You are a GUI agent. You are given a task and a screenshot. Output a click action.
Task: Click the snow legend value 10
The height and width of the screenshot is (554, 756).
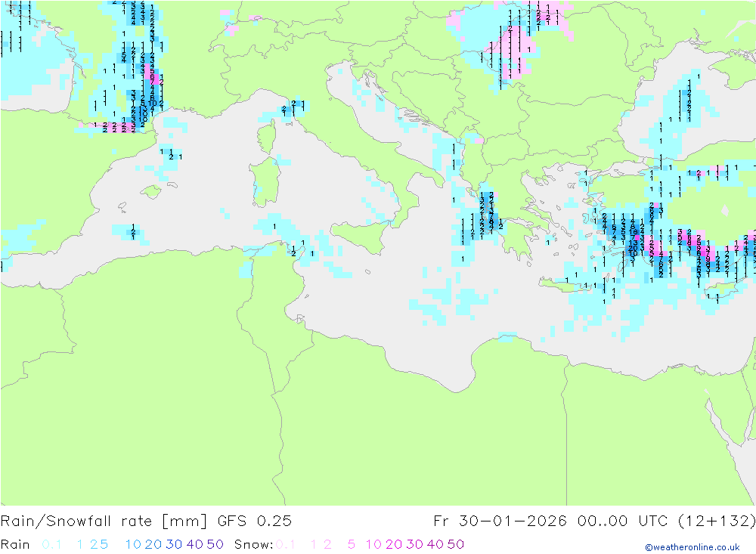point(373,544)
